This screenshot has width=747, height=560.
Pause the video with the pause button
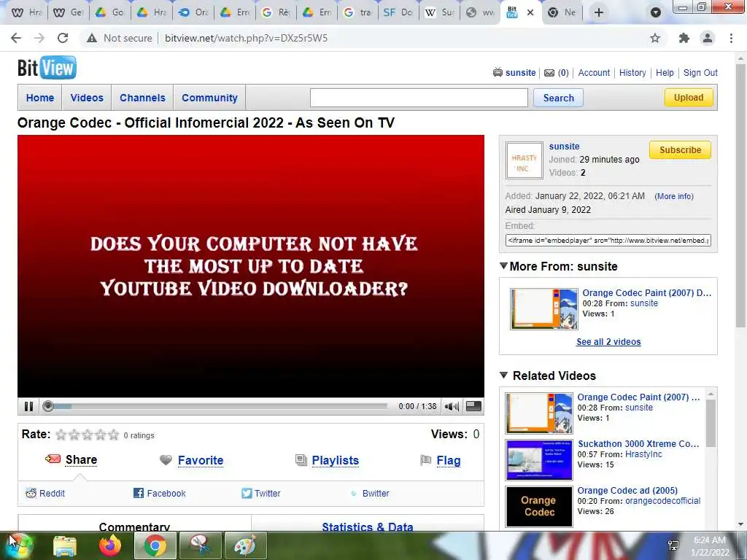[x=28, y=406]
